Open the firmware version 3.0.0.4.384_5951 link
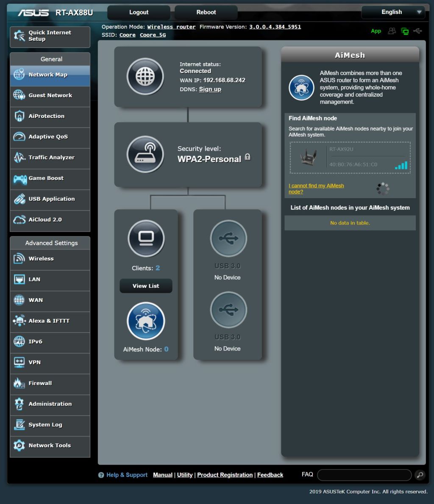This screenshot has width=434, height=504. click(275, 27)
